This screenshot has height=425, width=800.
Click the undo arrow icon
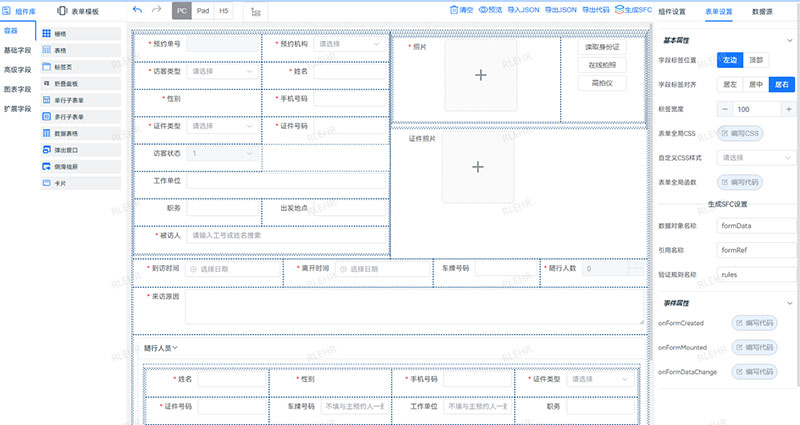pos(137,10)
